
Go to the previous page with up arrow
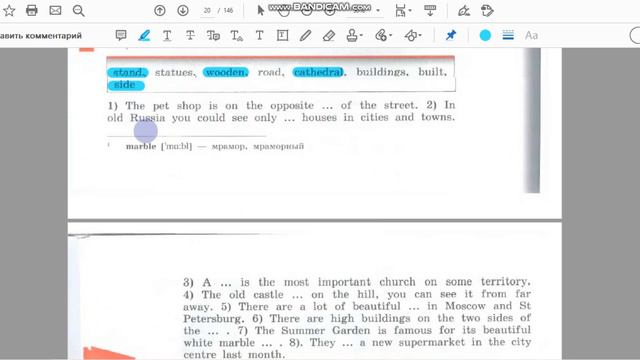click(160, 11)
